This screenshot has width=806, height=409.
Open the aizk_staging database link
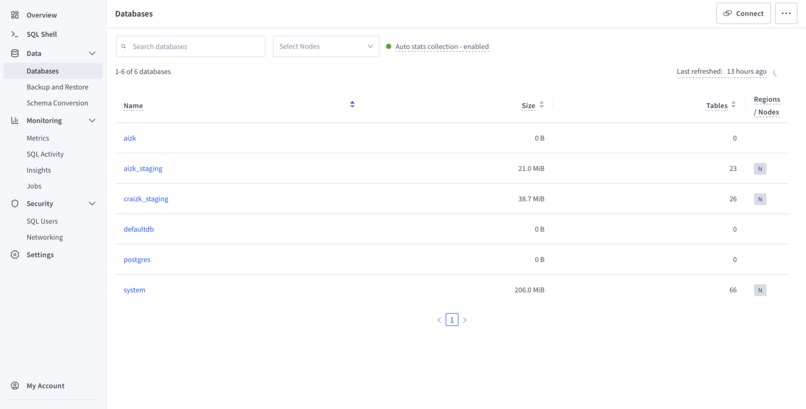143,169
